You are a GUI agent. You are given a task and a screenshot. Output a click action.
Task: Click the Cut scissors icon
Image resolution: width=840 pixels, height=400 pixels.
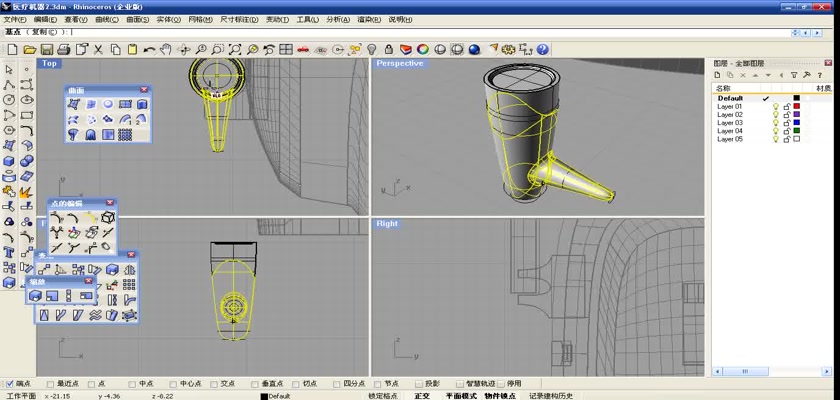pos(98,50)
